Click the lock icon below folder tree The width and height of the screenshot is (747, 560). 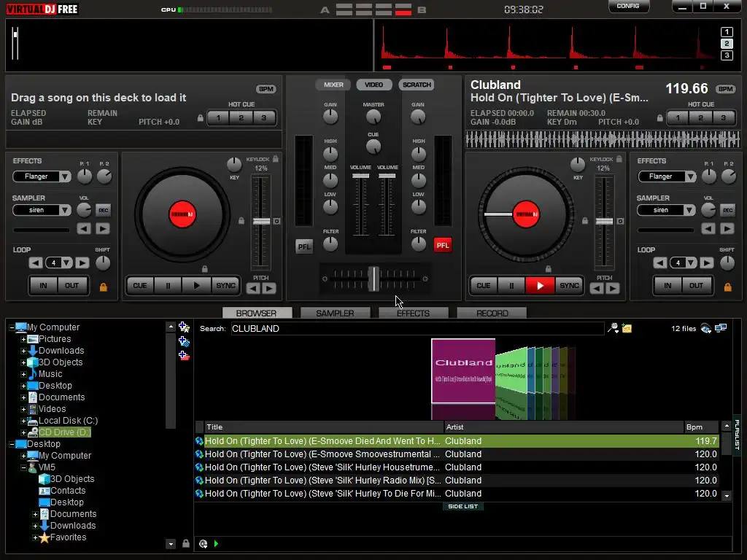coord(186,543)
